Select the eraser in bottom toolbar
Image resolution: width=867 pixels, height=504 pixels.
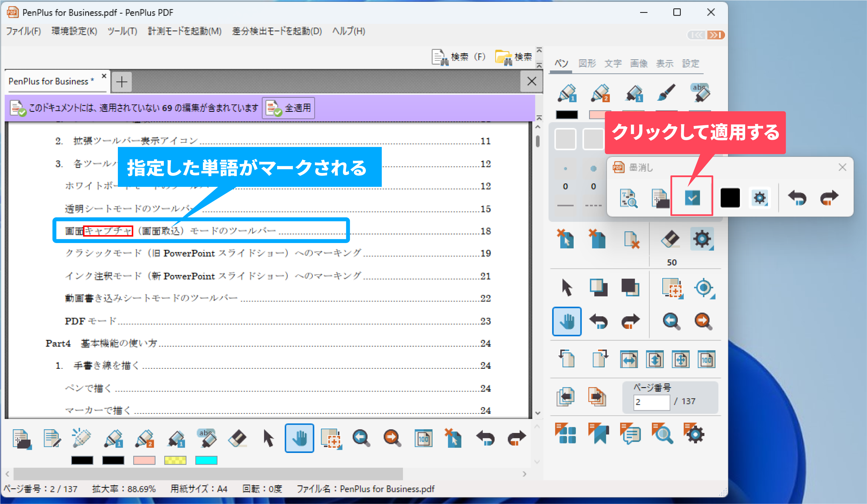click(x=237, y=438)
